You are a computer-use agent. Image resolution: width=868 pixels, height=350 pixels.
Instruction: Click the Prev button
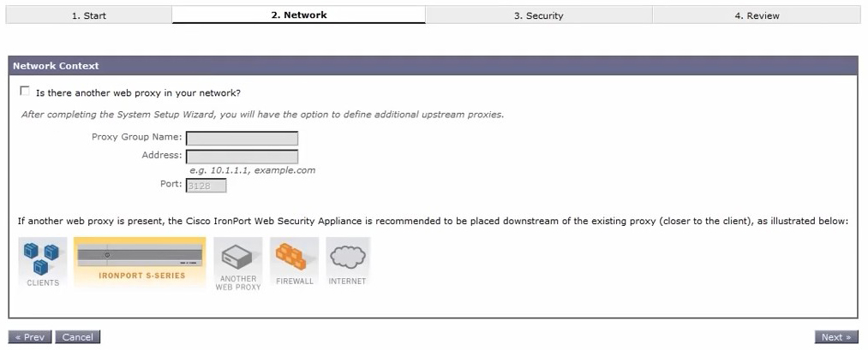pyautogui.click(x=30, y=337)
